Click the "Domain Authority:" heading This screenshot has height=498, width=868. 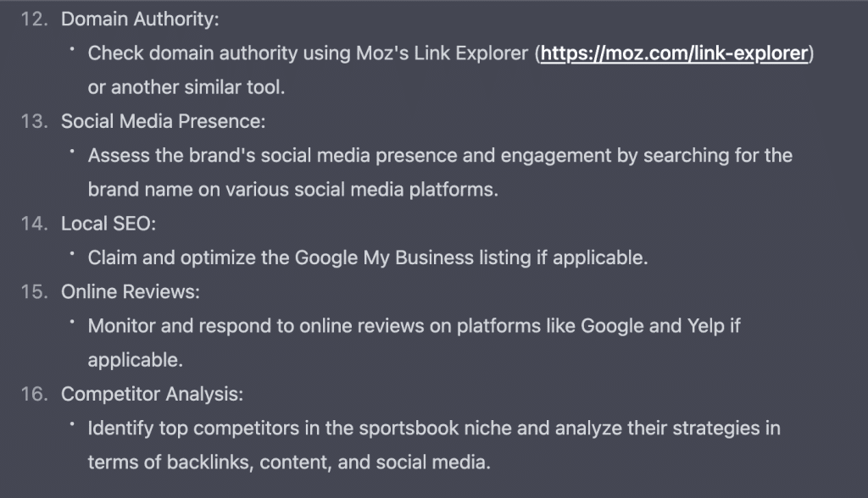coord(140,19)
